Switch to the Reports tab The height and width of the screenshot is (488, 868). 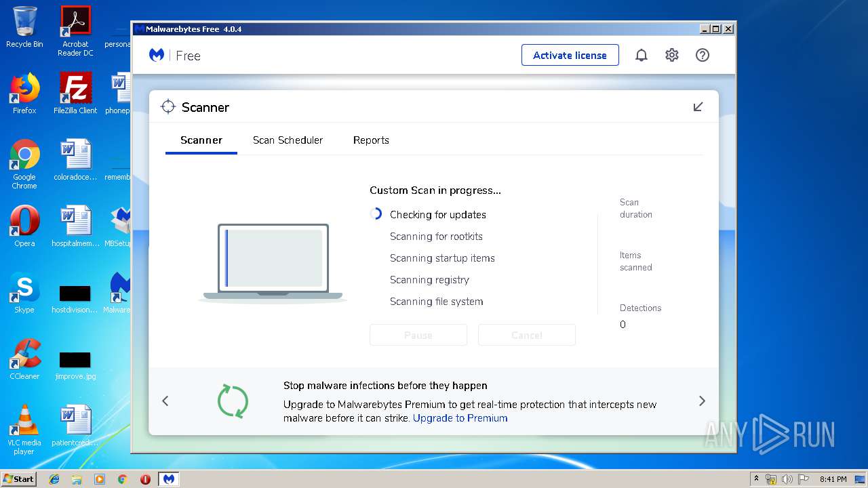point(371,140)
